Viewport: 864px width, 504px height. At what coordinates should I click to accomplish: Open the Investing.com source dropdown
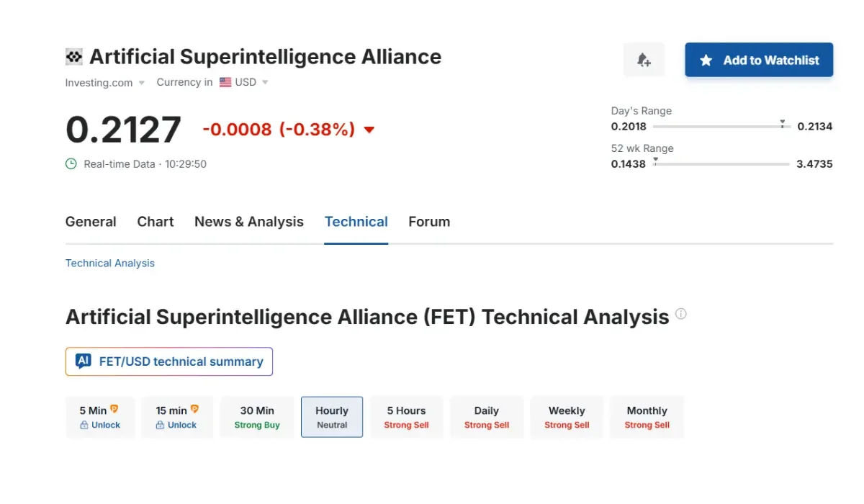(x=142, y=83)
